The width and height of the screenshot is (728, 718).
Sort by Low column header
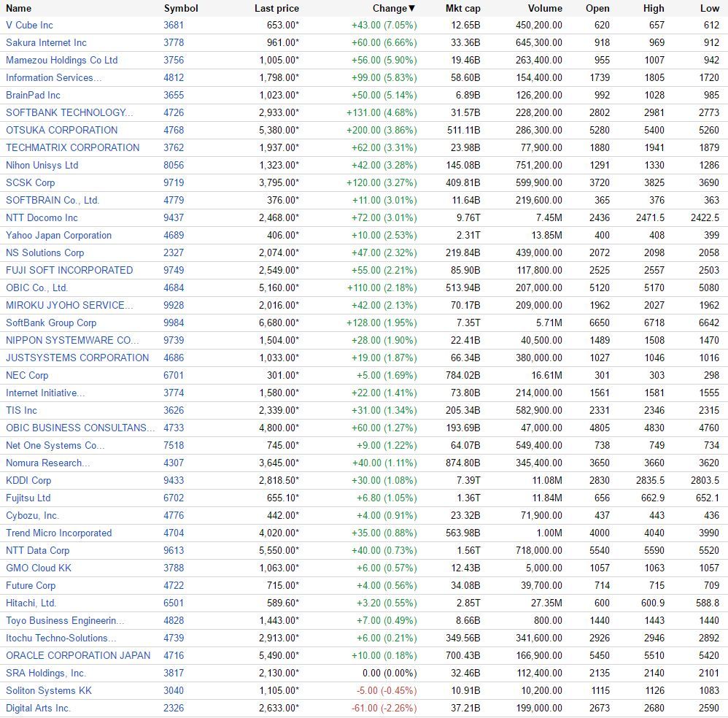click(x=710, y=8)
